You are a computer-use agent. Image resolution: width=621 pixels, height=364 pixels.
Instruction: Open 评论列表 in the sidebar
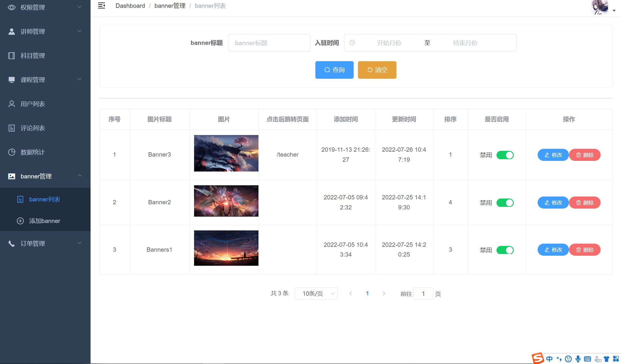point(32,128)
